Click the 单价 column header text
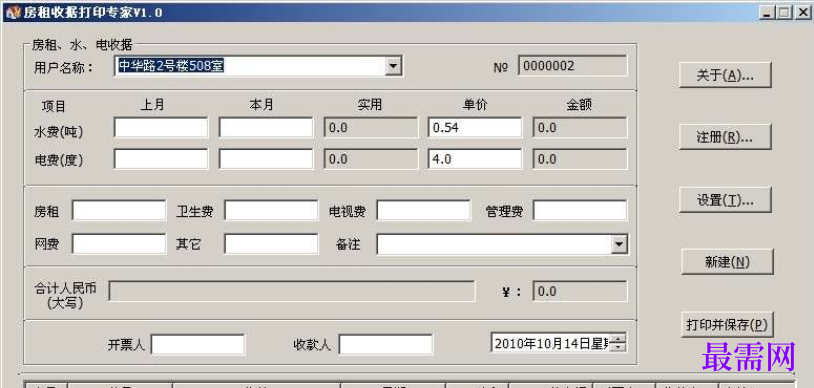Viewport: 814px width, 388px height. [475, 104]
